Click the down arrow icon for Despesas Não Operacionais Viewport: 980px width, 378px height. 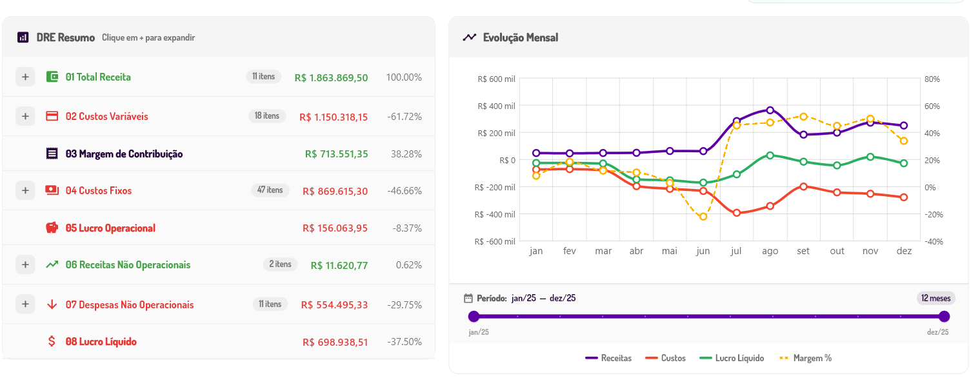coord(52,304)
